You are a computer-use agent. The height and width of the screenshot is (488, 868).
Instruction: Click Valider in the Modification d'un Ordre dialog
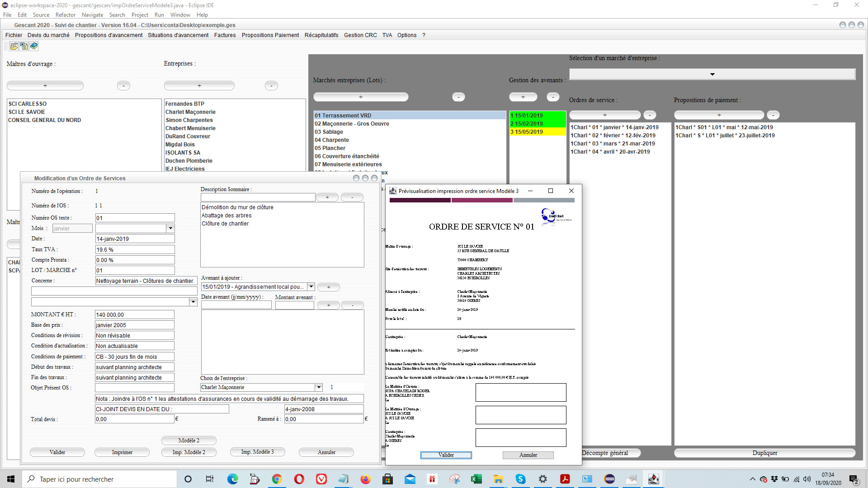click(57, 452)
